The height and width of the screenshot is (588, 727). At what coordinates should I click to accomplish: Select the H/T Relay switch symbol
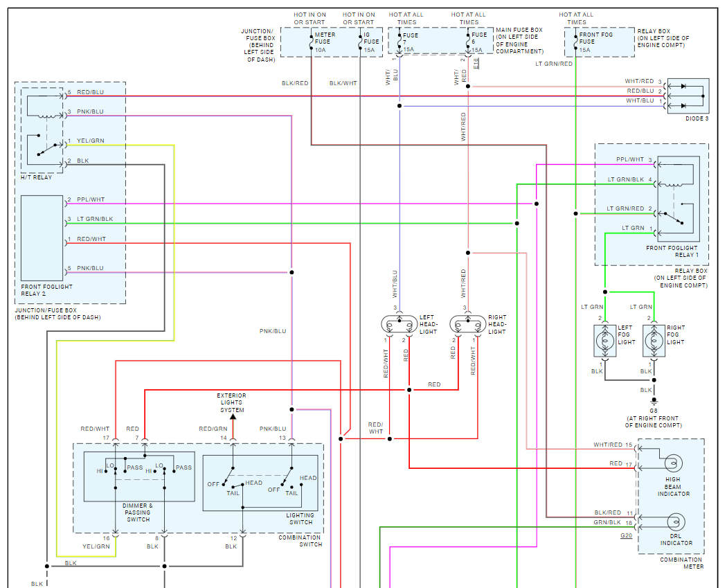coord(46,148)
